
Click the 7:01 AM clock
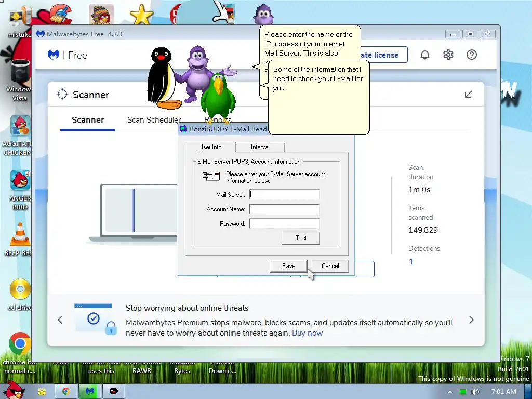point(504,392)
